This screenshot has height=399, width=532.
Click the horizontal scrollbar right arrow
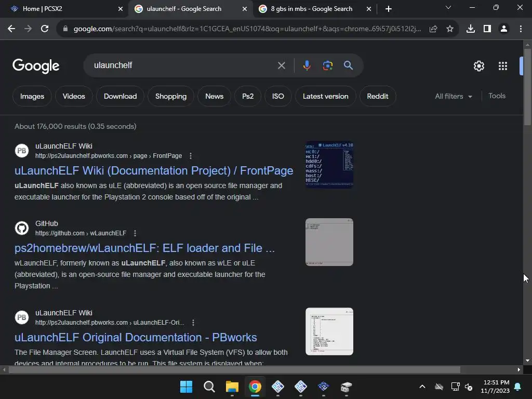click(519, 369)
